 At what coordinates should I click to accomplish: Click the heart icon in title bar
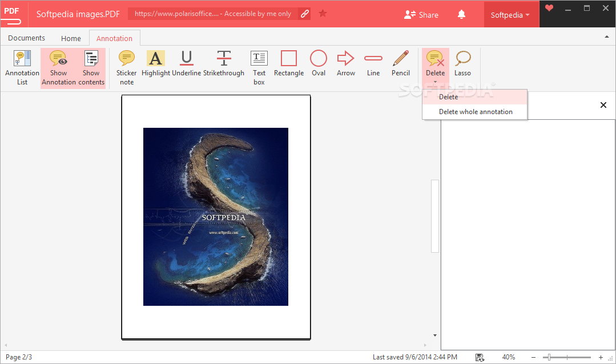click(x=549, y=8)
